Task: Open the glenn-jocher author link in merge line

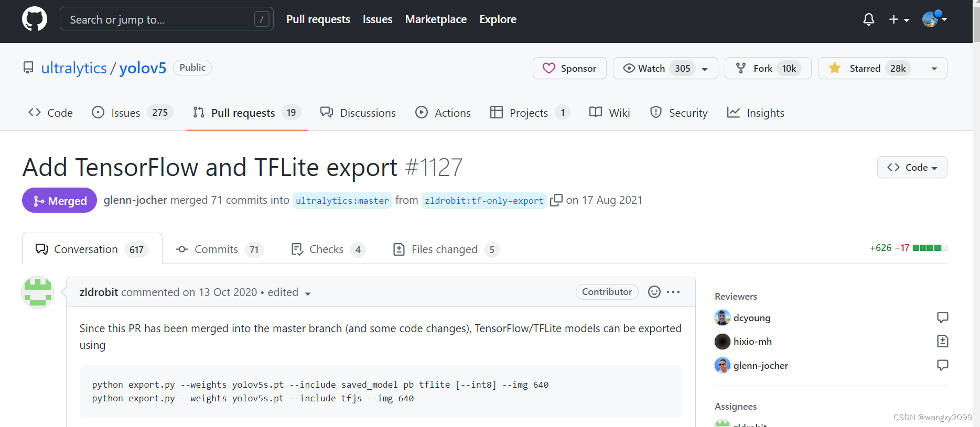Action: [x=135, y=200]
